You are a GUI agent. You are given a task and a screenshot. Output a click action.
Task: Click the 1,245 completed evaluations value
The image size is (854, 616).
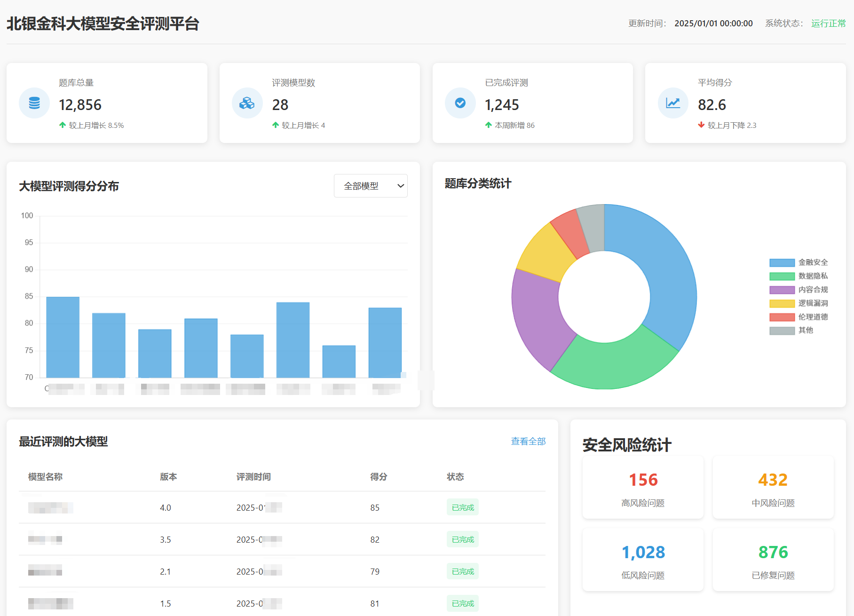point(502,105)
